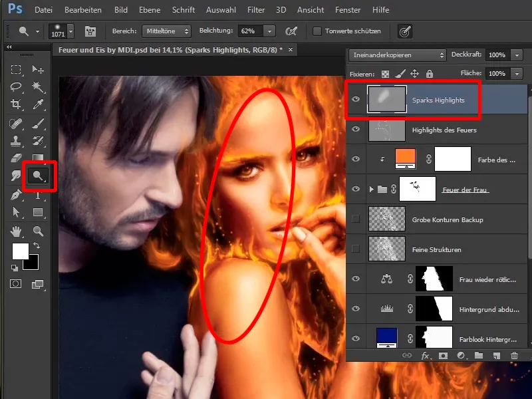Image resolution: width=532 pixels, height=399 pixels.
Task: Hide the Sparks Highlights layer
Action: (x=356, y=99)
